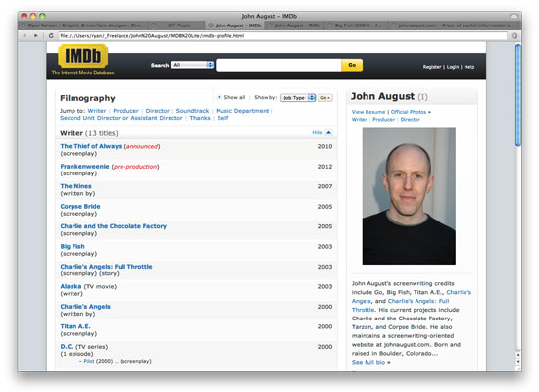Click the browser address bar
This screenshot has width=539, height=392.
(282, 35)
